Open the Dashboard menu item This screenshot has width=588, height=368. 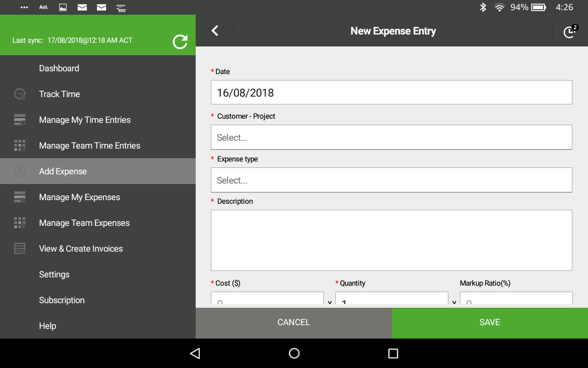pyautogui.click(x=98, y=68)
